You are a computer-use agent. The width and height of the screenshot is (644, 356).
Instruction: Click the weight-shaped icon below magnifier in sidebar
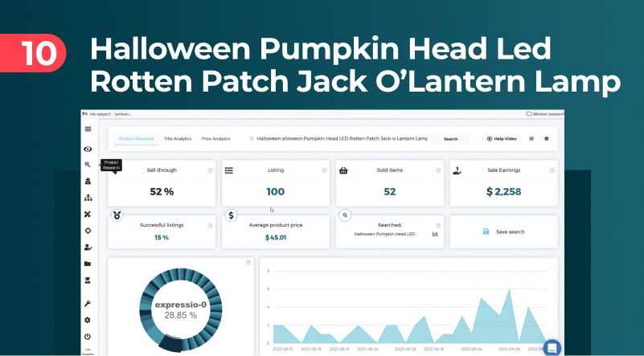point(88,181)
